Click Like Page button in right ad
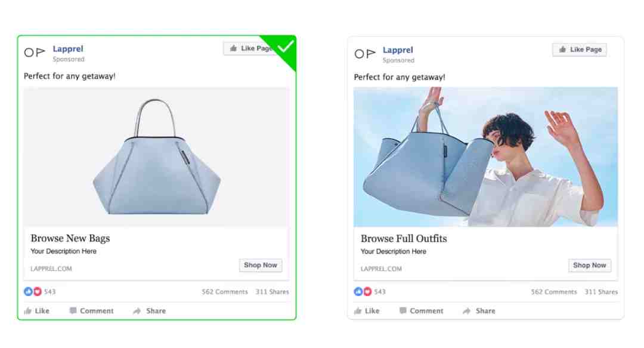Viewport: 644px width, 348px height. pos(580,50)
